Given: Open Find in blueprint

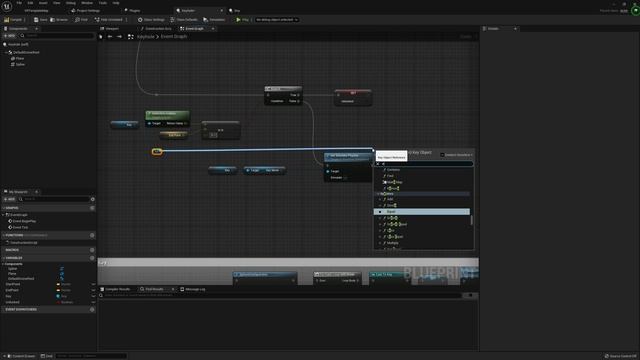Looking at the screenshot, I should point(82,20).
